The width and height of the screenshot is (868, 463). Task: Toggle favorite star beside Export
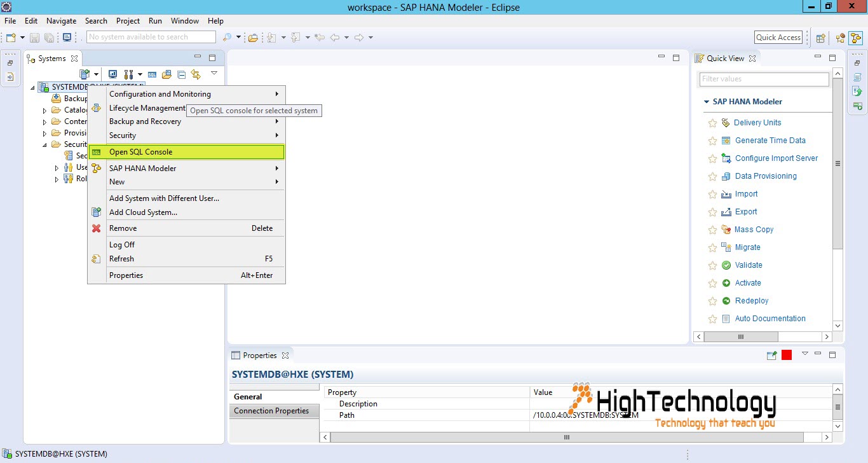712,212
